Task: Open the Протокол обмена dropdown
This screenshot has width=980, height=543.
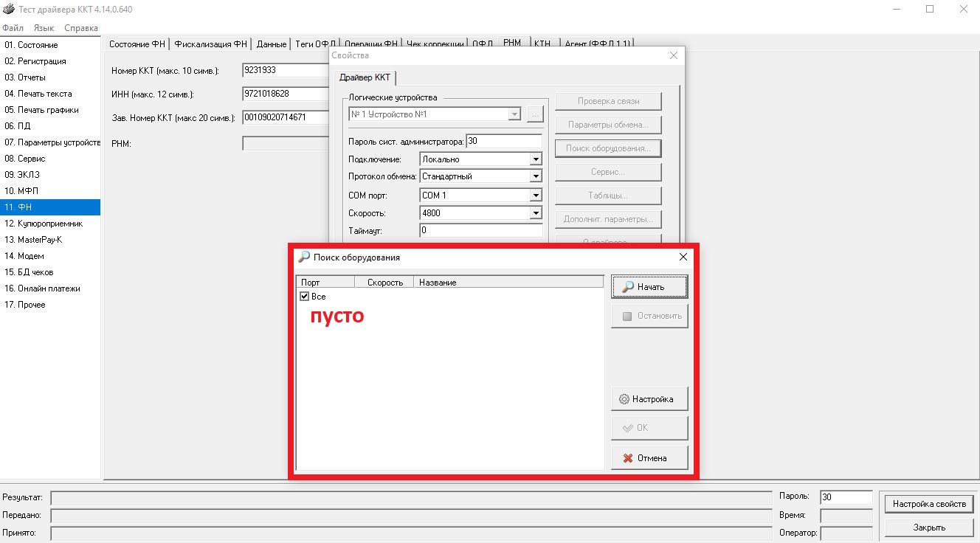Action: coord(536,176)
